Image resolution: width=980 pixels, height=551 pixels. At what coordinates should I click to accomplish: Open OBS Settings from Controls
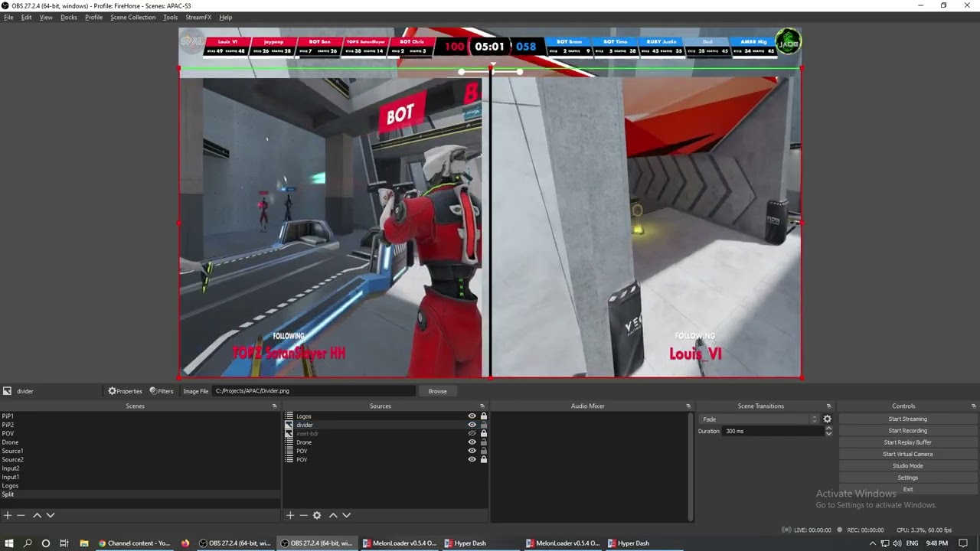point(908,478)
